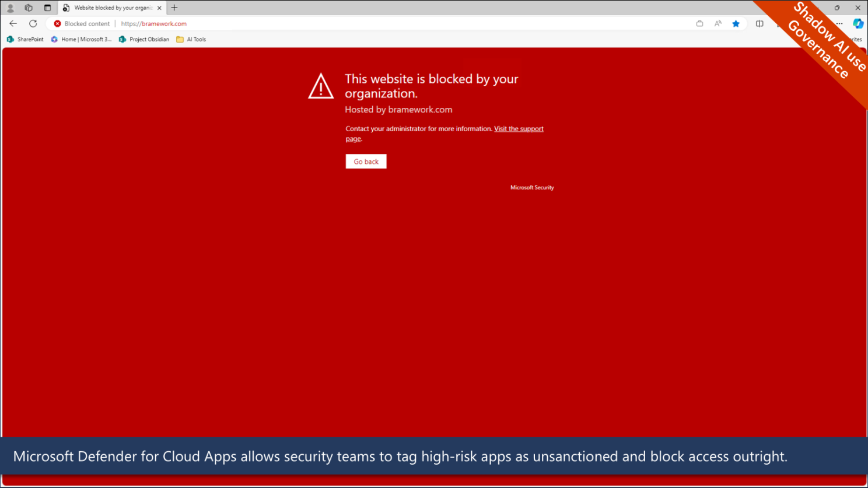The height and width of the screenshot is (488, 868).
Task: Click the workspaces icon beside the profile
Action: 28,8
